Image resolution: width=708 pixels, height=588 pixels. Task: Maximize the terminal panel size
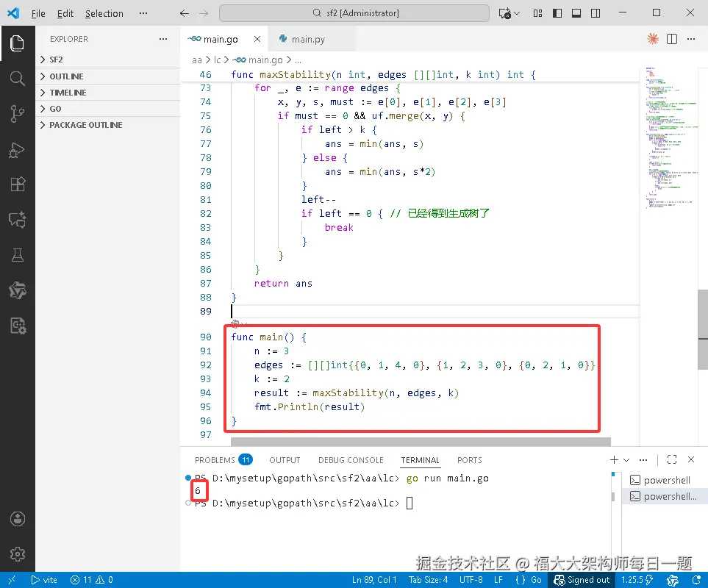click(671, 459)
